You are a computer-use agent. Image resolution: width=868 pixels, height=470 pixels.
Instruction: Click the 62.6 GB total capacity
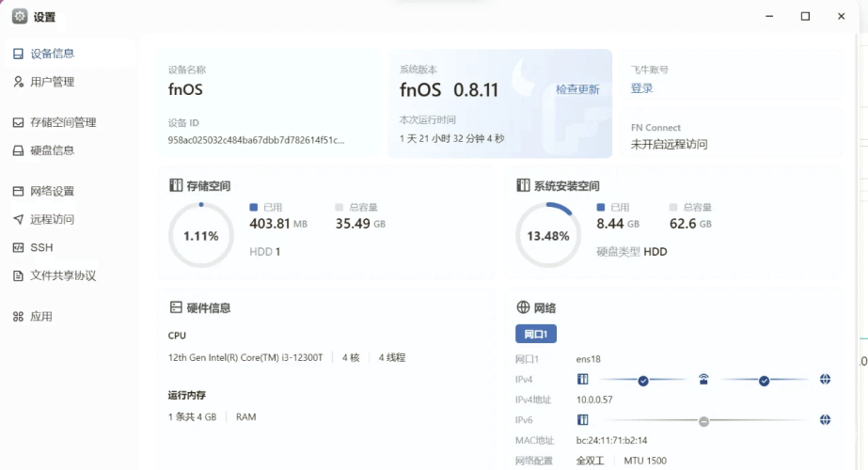coord(690,224)
